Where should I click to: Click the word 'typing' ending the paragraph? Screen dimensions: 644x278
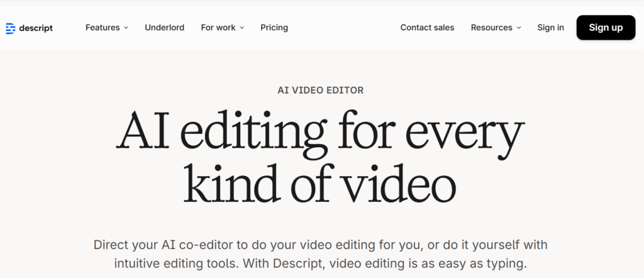click(x=504, y=264)
